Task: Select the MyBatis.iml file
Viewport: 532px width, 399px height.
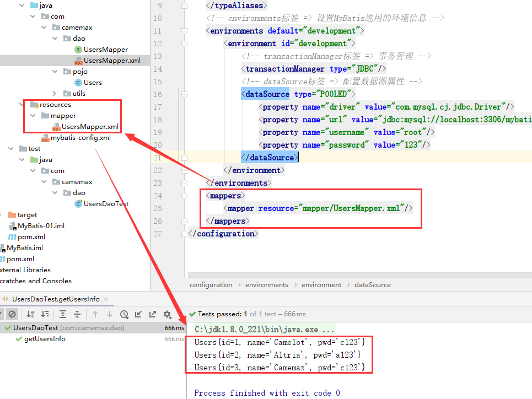Action: click(25, 248)
